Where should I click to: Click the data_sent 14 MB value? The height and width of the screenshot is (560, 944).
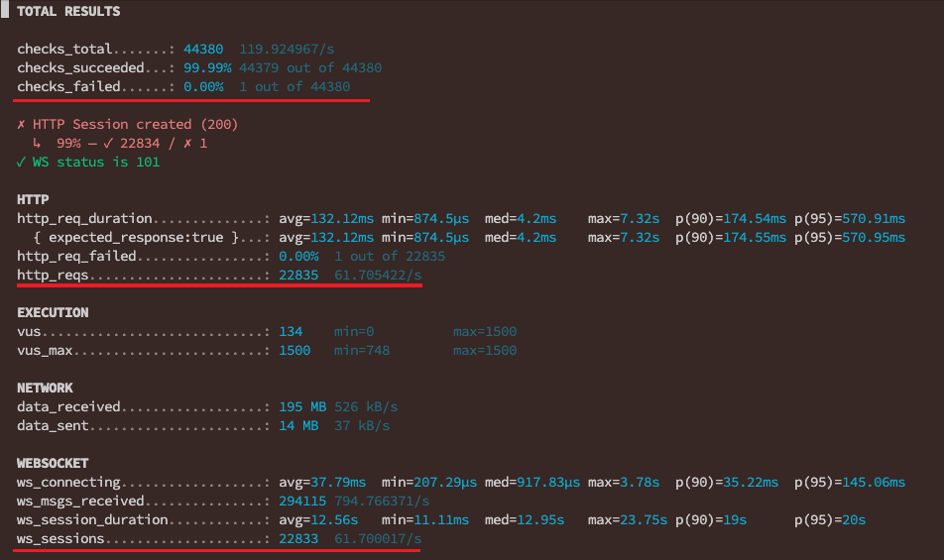coord(298,426)
